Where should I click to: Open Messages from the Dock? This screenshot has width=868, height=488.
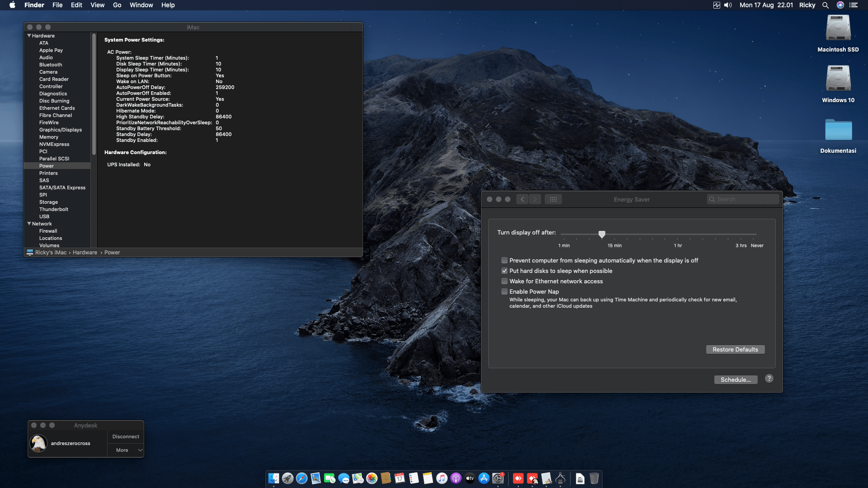click(x=344, y=478)
